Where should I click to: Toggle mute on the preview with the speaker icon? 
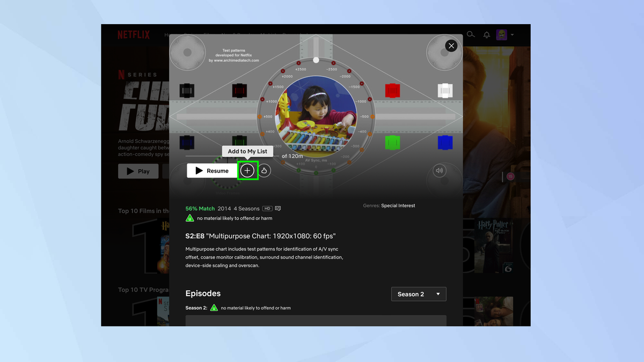click(x=440, y=170)
